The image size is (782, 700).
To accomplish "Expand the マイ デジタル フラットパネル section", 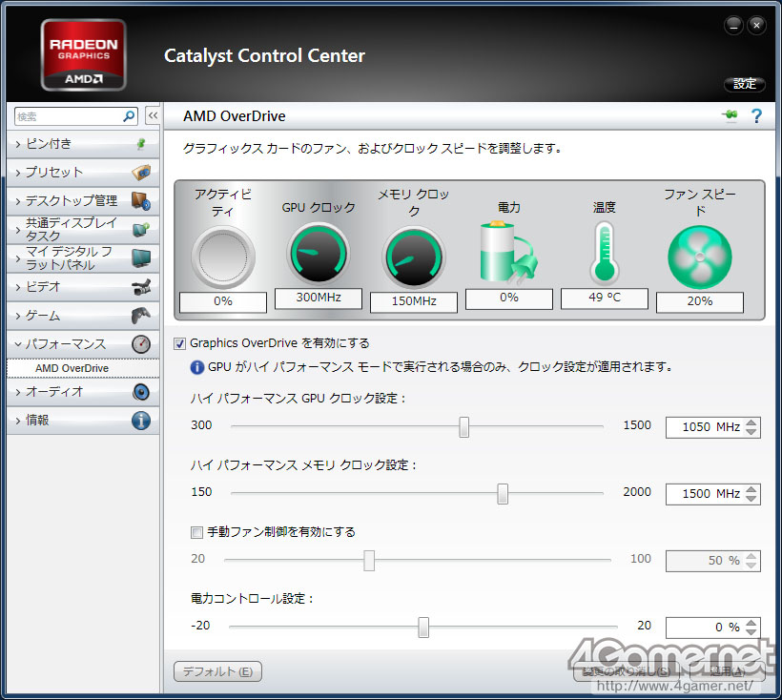I will (x=18, y=258).
